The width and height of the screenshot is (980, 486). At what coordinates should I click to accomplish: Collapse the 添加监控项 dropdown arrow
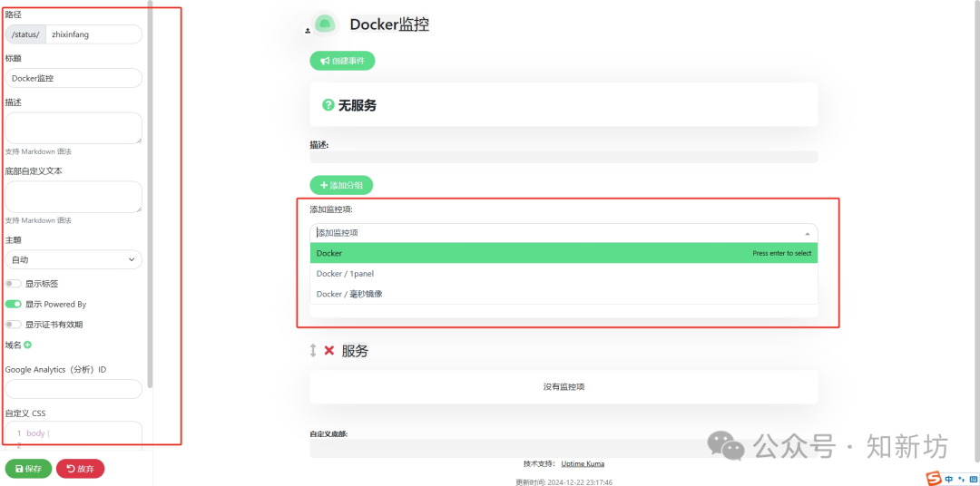(807, 234)
